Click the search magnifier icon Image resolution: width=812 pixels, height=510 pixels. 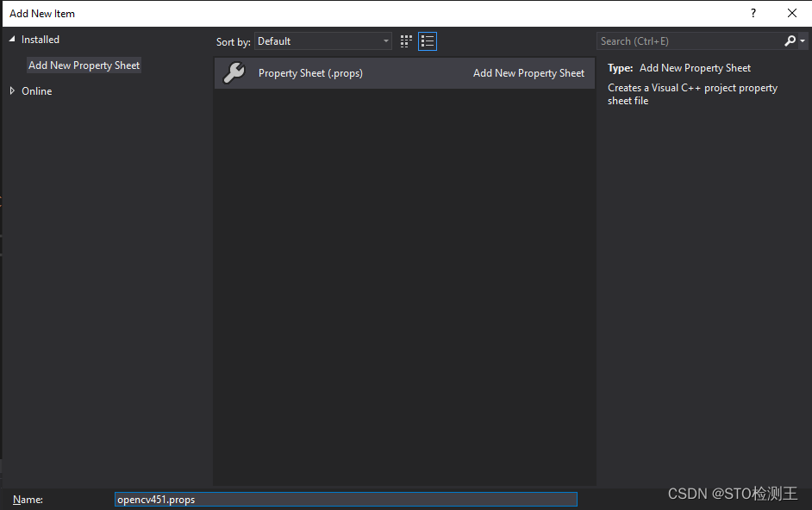point(790,40)
